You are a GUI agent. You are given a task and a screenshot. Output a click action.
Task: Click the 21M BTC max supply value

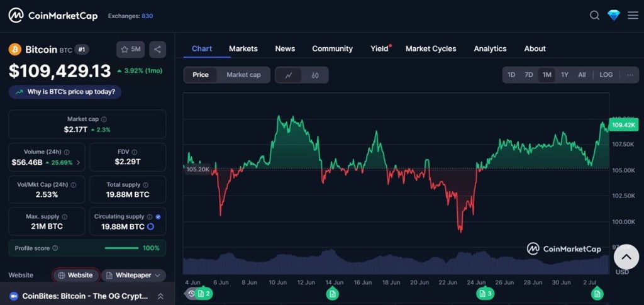point(47,226)
